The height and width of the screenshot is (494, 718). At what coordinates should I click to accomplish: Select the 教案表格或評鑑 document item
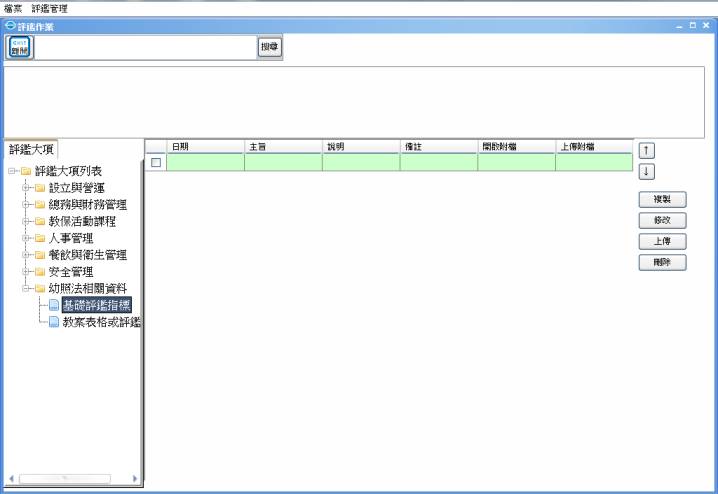pyautogui.click(x=100, y=322)
